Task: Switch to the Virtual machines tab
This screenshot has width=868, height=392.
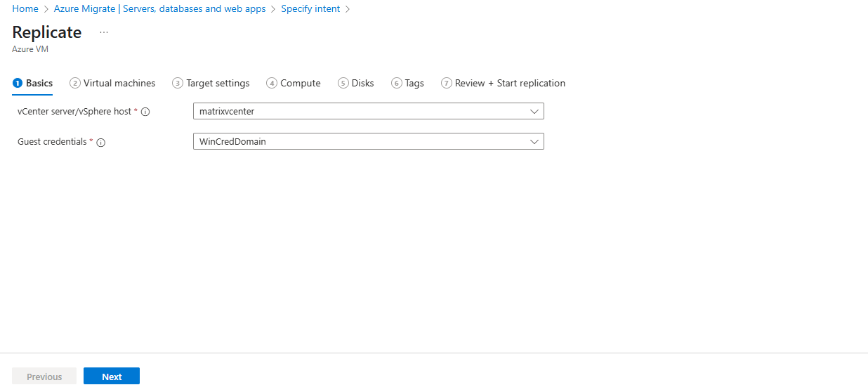Action: pos(112,83)
